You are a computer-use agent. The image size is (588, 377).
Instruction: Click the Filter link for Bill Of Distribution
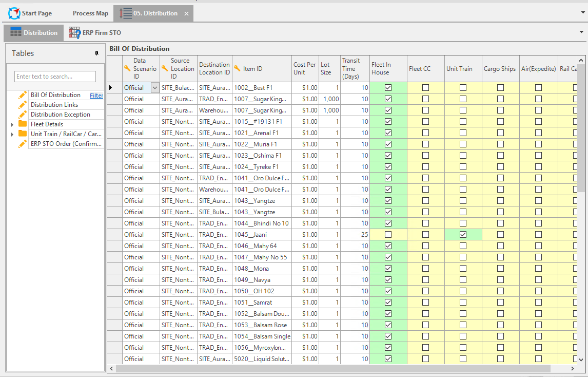click(96, 96)
